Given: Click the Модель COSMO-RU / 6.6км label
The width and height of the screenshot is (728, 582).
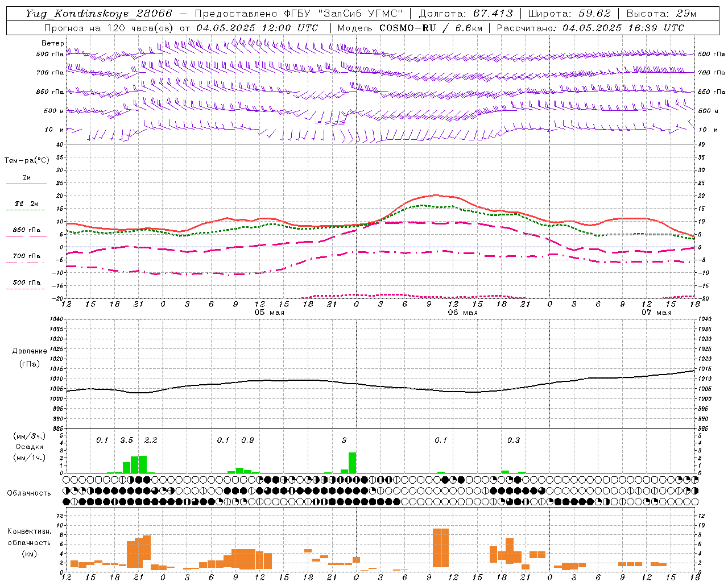Looking at the screenshot, I should (410, 28).
